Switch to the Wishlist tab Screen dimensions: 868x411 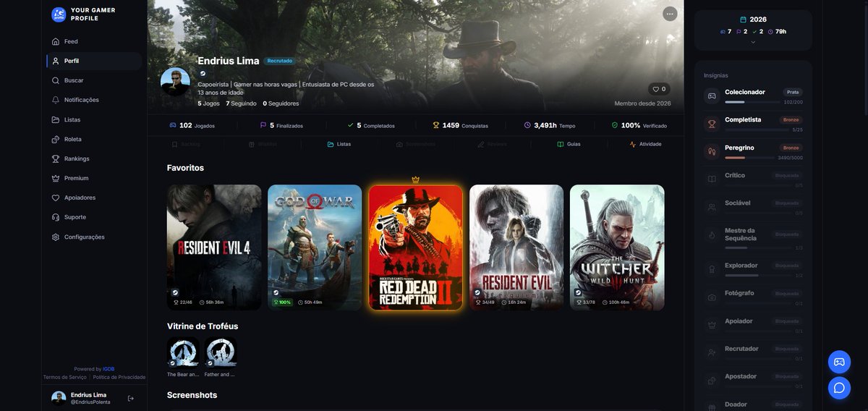coord(263,144)
